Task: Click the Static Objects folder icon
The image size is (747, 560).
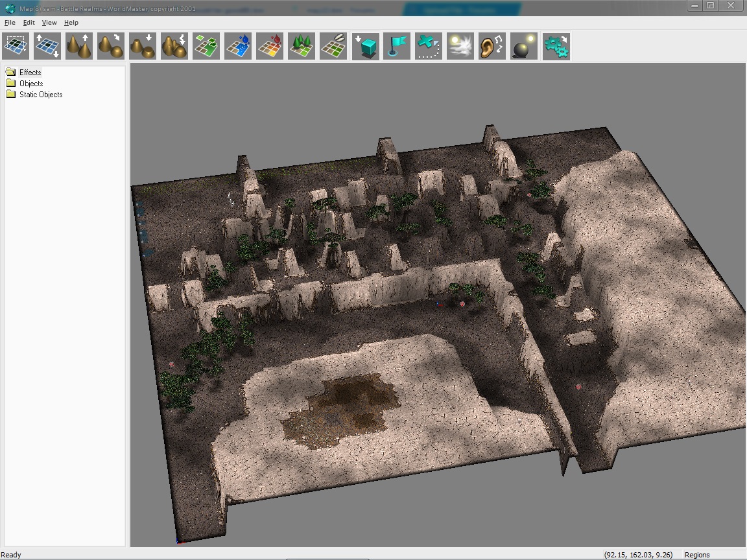Action: coord(11,94)
